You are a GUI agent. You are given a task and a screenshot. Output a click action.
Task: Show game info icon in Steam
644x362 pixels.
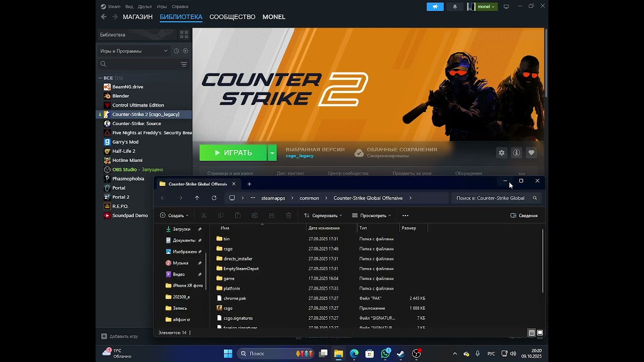(x=516, y=153)
